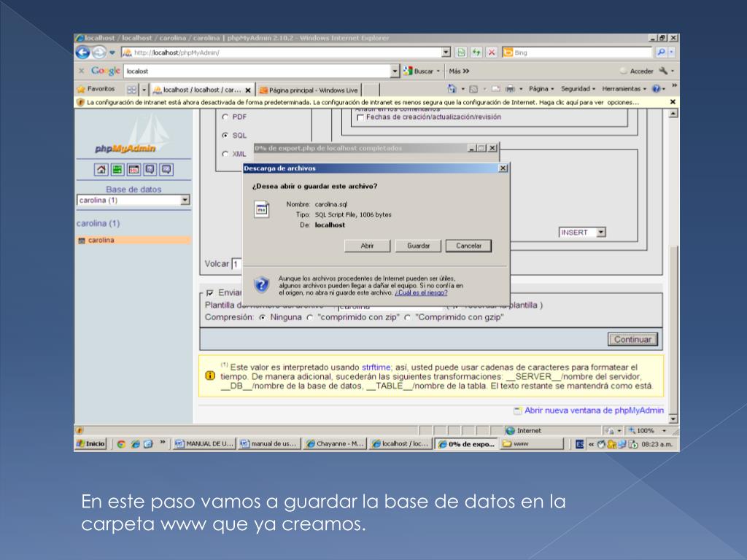Open the localhost / loc... taskbar window
The width and height of the screenshot is (747, 560).
click(400, 444)
